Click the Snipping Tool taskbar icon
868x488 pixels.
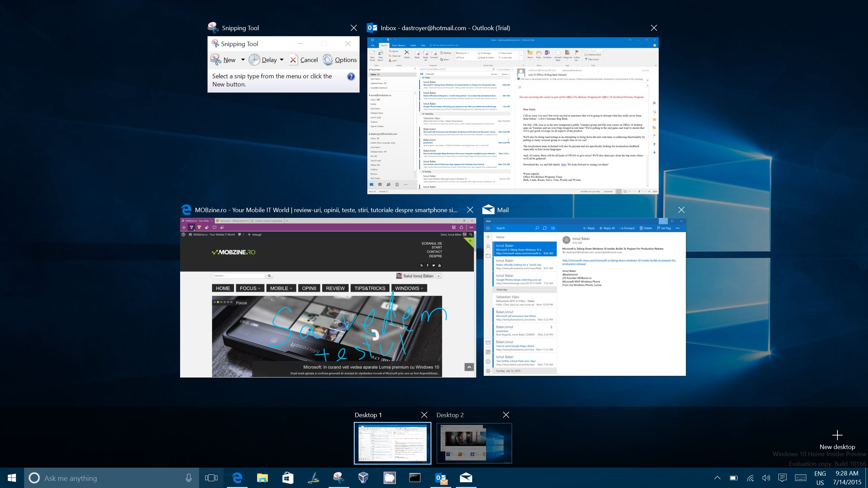338,478
